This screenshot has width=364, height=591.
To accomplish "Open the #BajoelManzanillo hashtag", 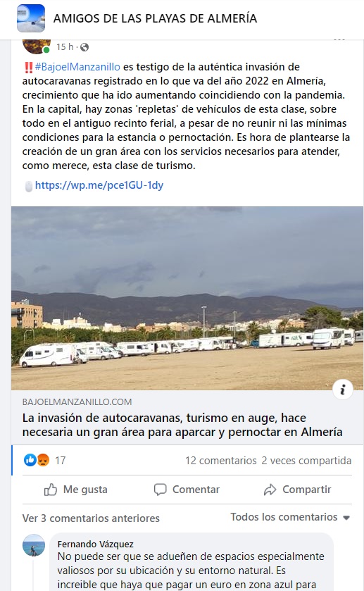I will [77, 67].
